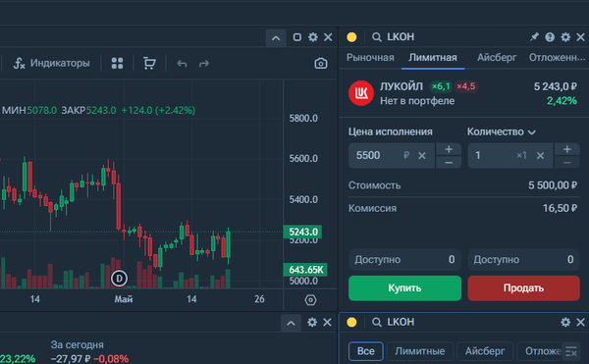Select the Лимитная order tab
This screenshot has width=589, height=364.
coord(433,58)
